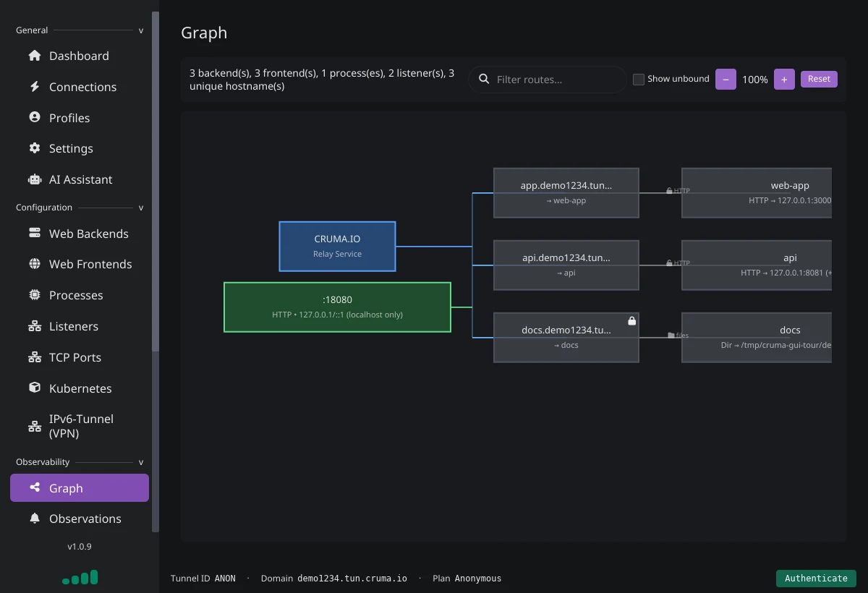
Task: Open IPv6-Tunnel (VPN) page
Action: (80, 426)
